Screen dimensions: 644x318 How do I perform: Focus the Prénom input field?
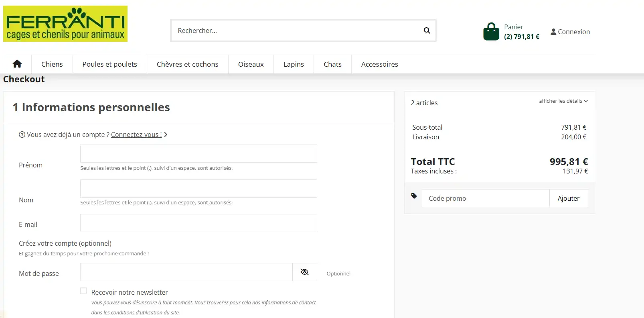tap(198, 154)
